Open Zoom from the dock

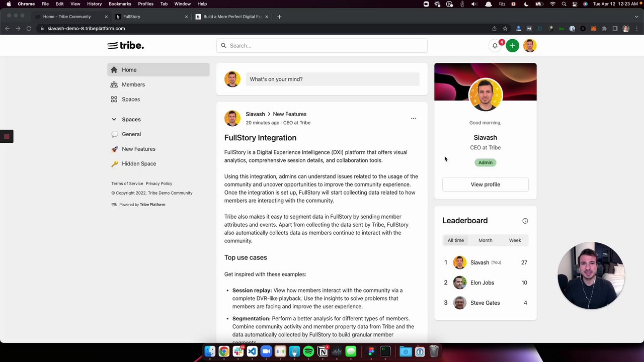(266, 351)
